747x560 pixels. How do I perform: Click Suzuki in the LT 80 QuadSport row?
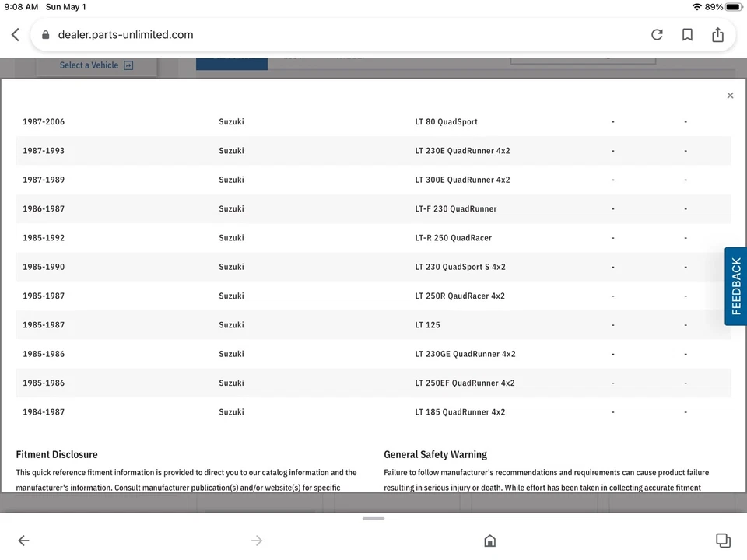click(x=232, y=122)
